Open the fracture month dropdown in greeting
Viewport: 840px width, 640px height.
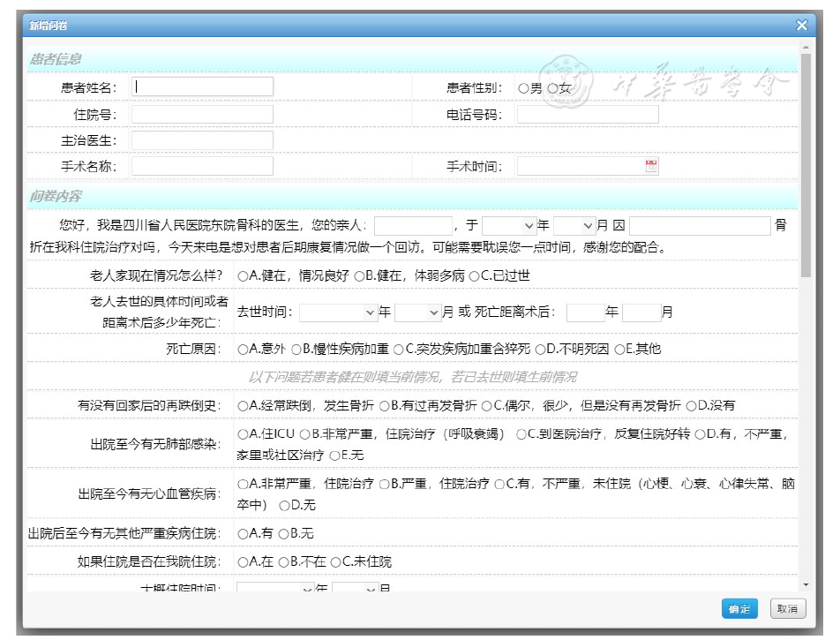(x=575, y=226)
